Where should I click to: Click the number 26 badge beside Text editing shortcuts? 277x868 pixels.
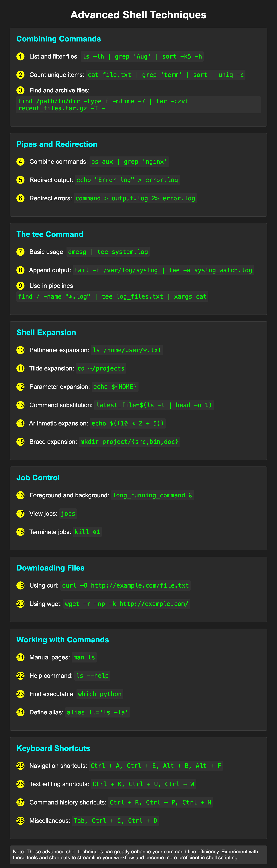pos(21,784)
